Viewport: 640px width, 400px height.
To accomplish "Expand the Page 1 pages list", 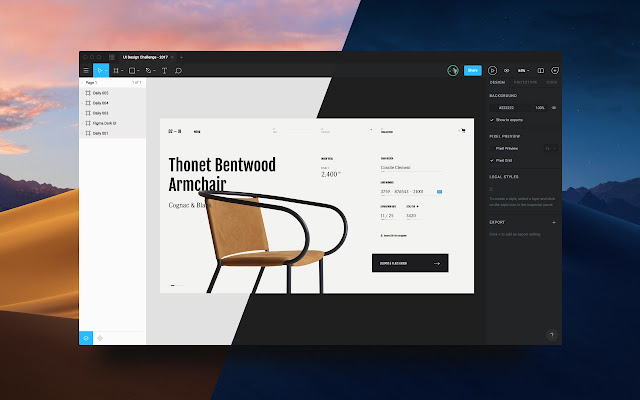I will 82,83.
